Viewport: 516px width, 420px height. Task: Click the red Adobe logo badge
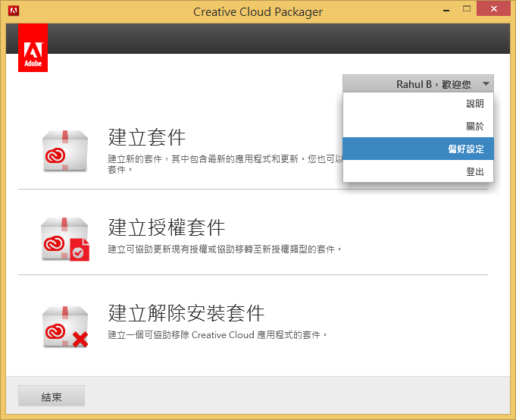[x=33, y=48]
